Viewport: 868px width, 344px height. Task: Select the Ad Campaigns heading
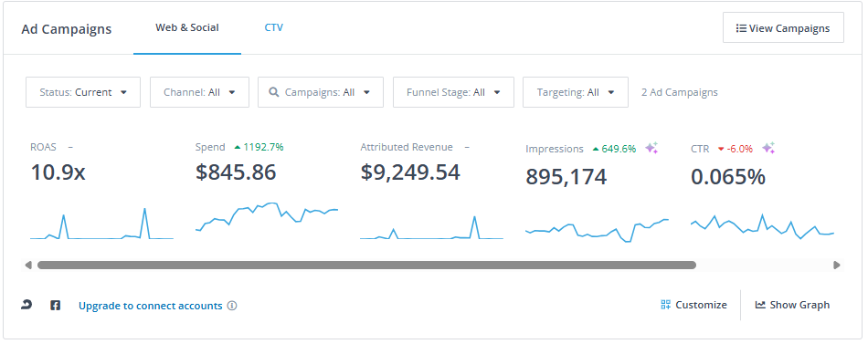pyautogui.click(x=67, y=29)
